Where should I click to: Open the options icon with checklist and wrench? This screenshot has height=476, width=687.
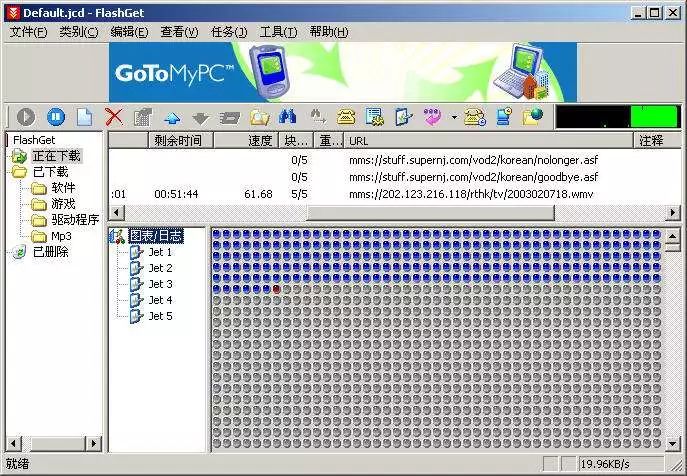pyautogui.click(x=375, y=117)
